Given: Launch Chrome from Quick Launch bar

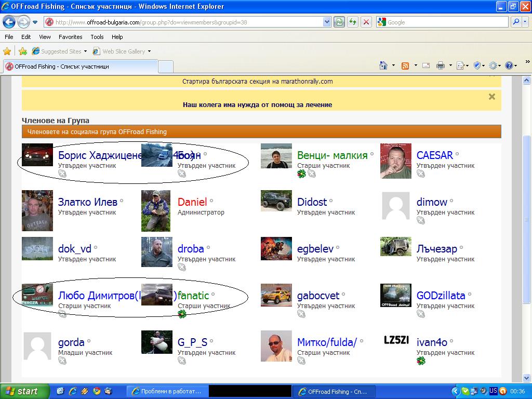Looking at the screenshot, I should (96, 391).
